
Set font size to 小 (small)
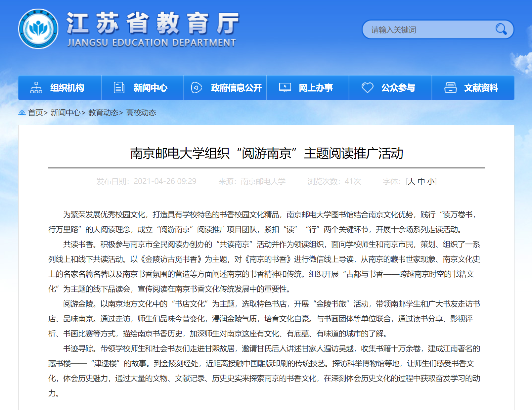point(430,181)
